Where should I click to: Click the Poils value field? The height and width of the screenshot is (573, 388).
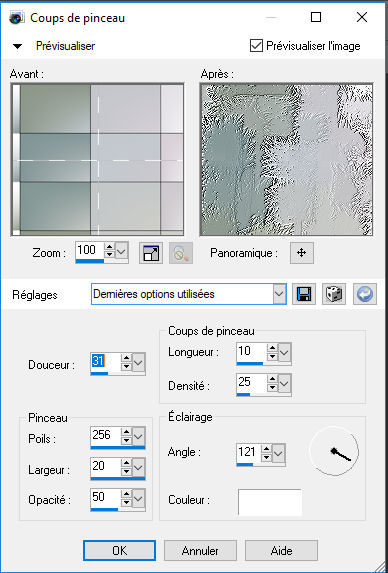click(x=105, y=436)
